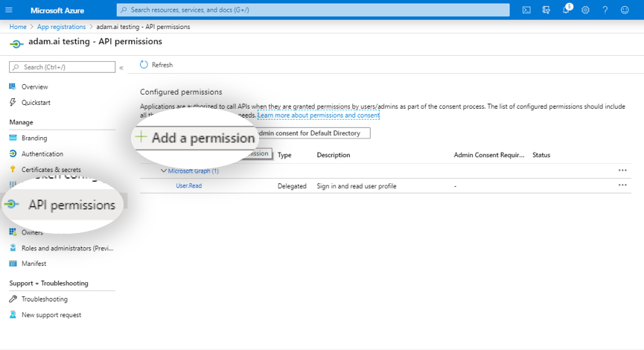Click the Troubleshooting wrench icon
The height and width of the screenshot is (350, 644).
pyautogui.click(x=13, y=299)
